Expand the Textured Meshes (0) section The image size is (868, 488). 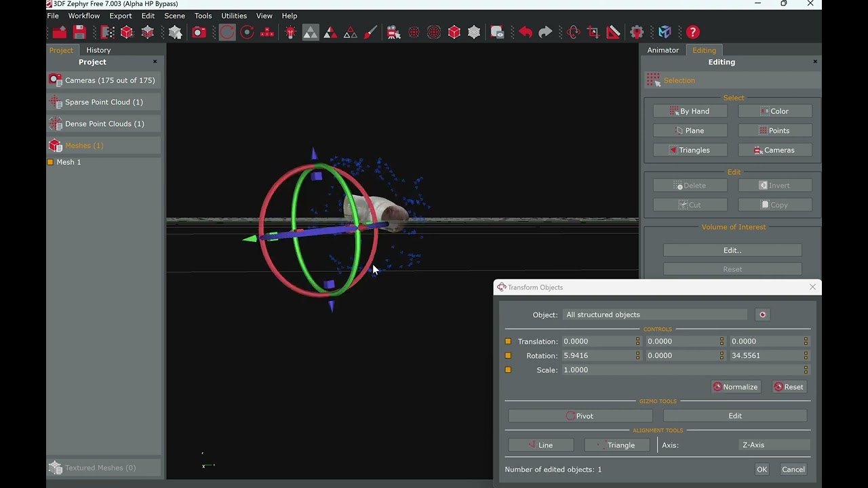pyautogui.click(x=104, y=468)
